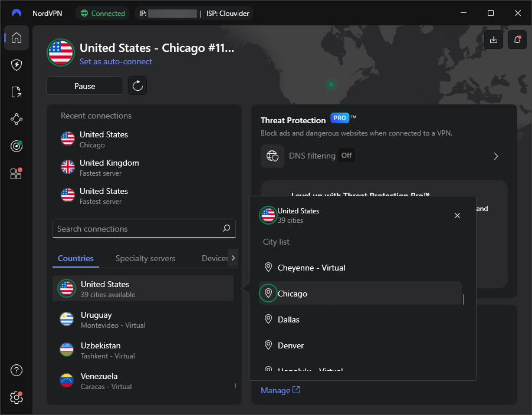The width and height of the screenshot is (532, 415).
Task: Open Threat Protection shield icon in sidebar
Action: (x=17, y=65)
